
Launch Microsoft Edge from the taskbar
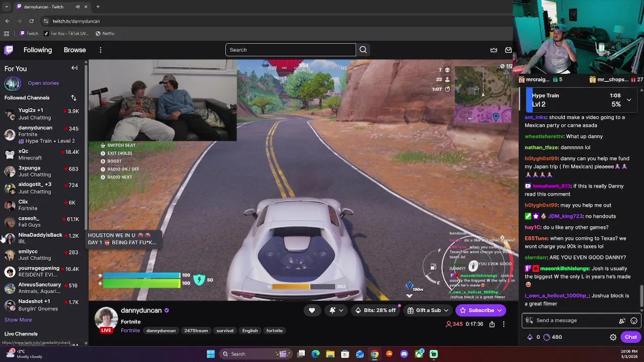point(315,354)
